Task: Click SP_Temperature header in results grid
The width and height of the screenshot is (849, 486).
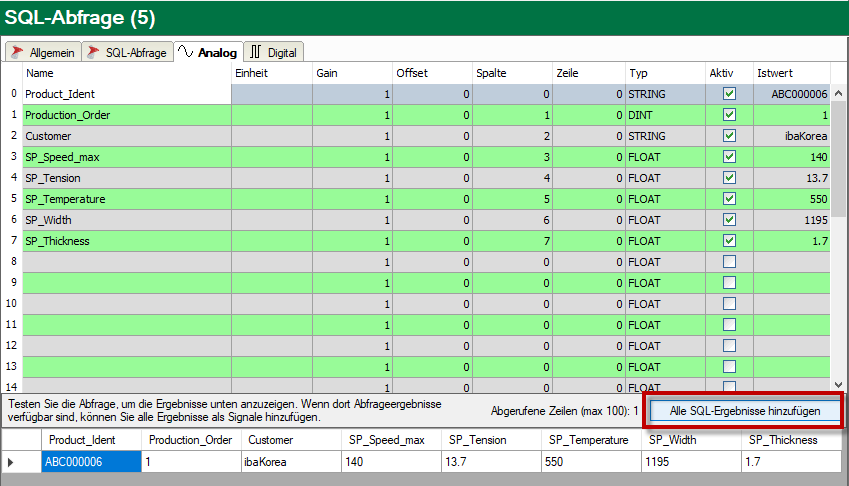Action: (589, 440)
